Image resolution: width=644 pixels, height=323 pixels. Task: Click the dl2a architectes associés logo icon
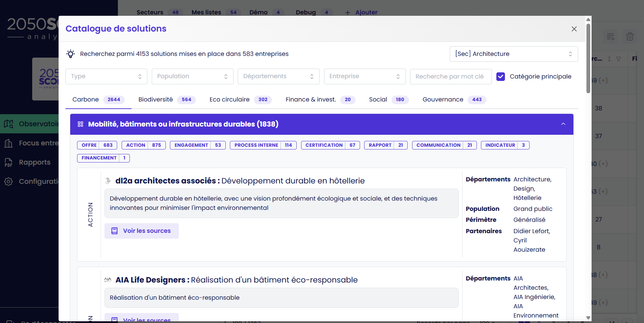[108, 181]
